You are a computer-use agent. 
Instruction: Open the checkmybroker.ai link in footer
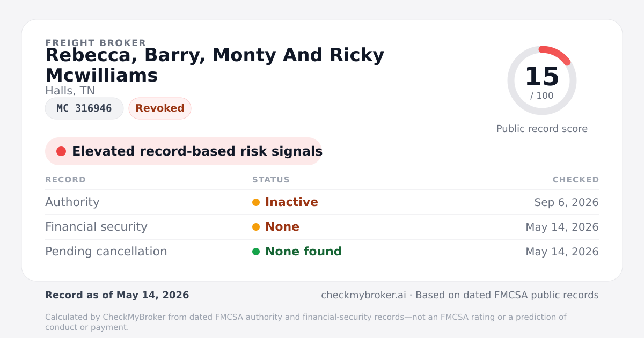pyautogui.click(x=363, y=295)
